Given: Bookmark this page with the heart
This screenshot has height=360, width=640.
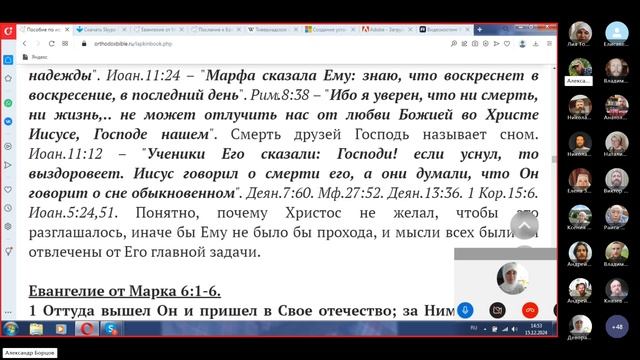Looking at the screenshot, I should coord(507,44).
